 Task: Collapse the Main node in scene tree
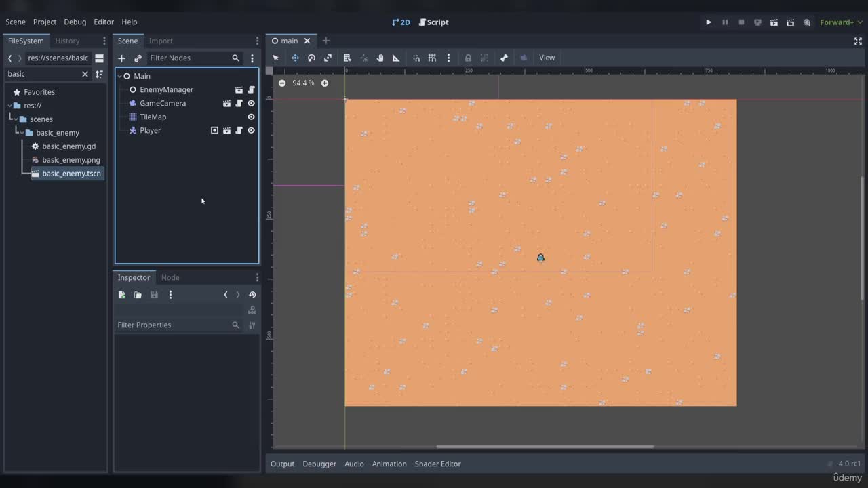coord(120,76)
